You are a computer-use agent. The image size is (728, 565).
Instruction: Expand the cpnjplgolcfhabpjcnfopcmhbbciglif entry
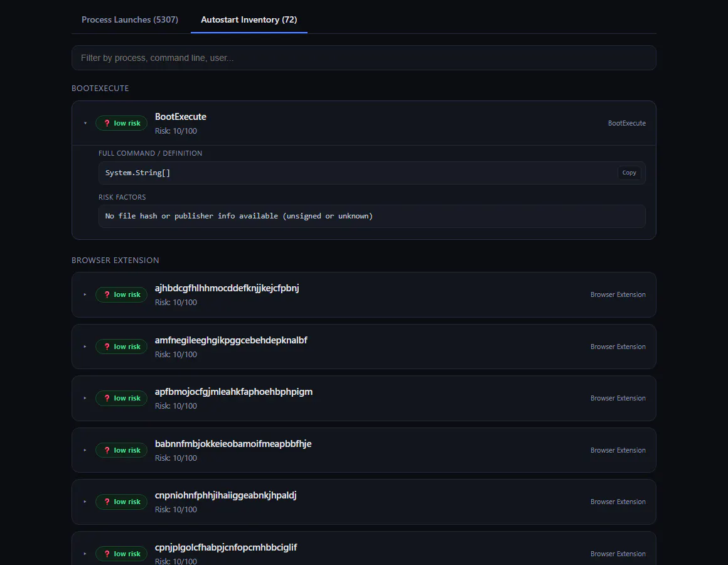tap(85, 554)
